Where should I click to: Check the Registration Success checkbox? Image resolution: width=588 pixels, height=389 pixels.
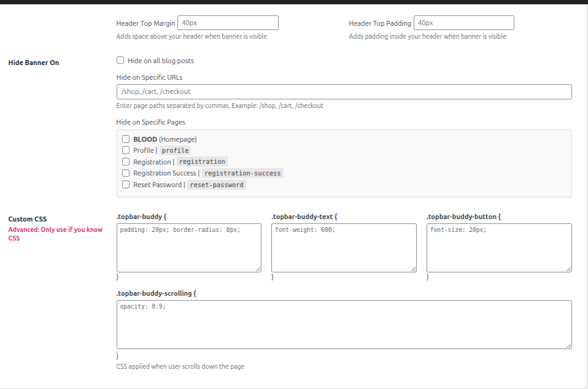click(126, 173)
